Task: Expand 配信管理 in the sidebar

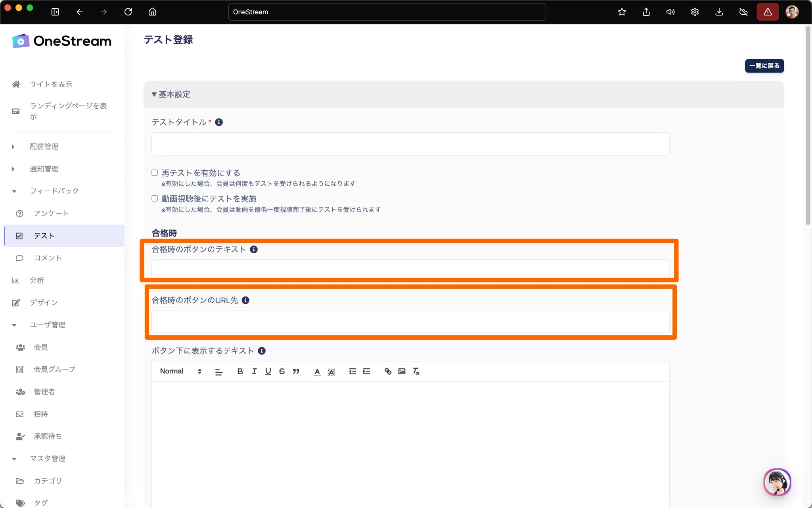Action: (x=44, y=146)
